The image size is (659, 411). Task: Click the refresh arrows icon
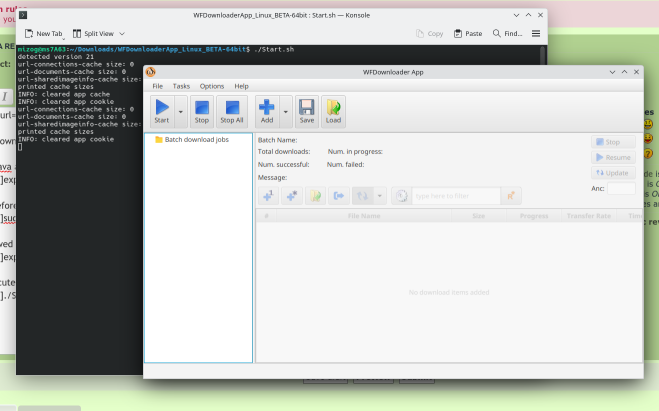(x=362, y=196)
